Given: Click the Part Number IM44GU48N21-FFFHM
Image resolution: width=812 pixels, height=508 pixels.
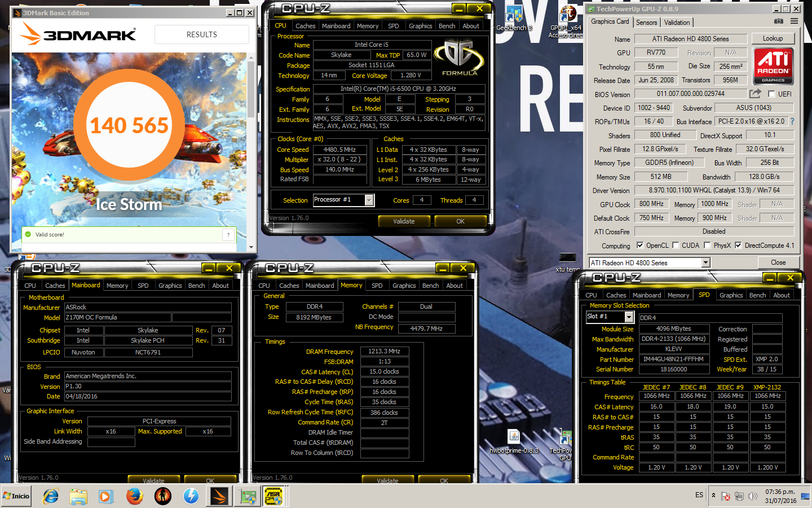Looking at the screenshot, I should pos(673,359).
